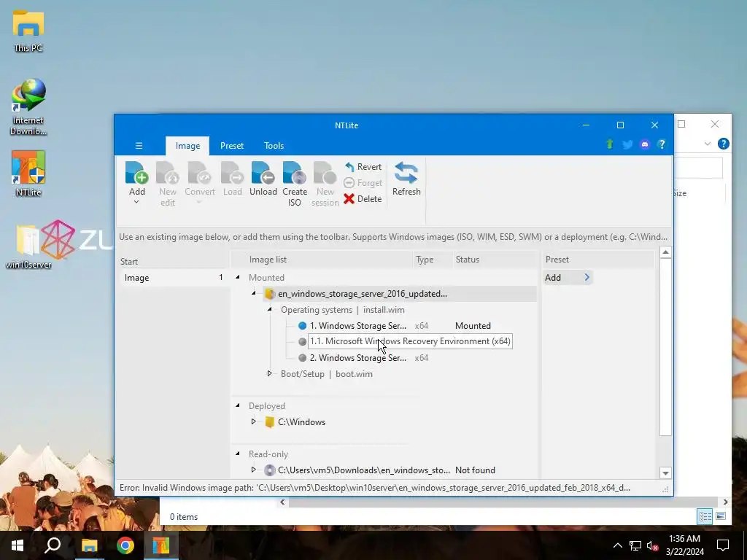
Task: Open the Discord icon link
Action: (645, 144)
